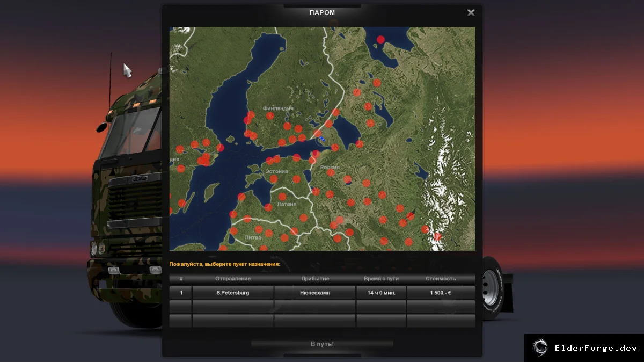The height and width of the screenshot is (362, 644).
Task: Click the "Стоимость" column header
Action: click(x=441, y=279)
